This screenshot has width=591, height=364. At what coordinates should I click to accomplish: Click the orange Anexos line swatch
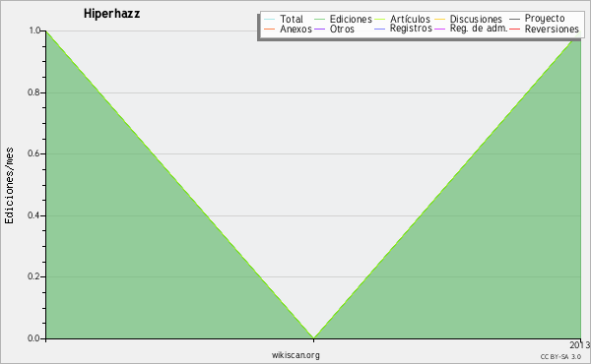click(270, 30)
